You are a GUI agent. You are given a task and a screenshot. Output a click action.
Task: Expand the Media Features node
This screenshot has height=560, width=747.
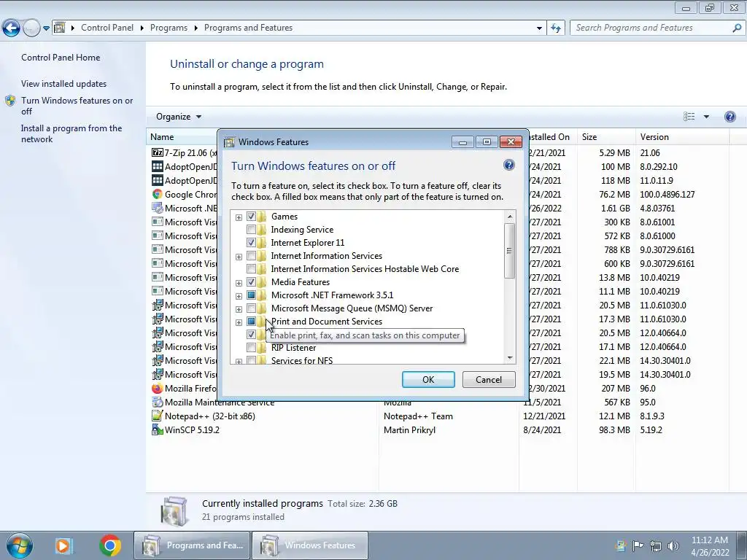pyautogui.click(x=239, y=283)
